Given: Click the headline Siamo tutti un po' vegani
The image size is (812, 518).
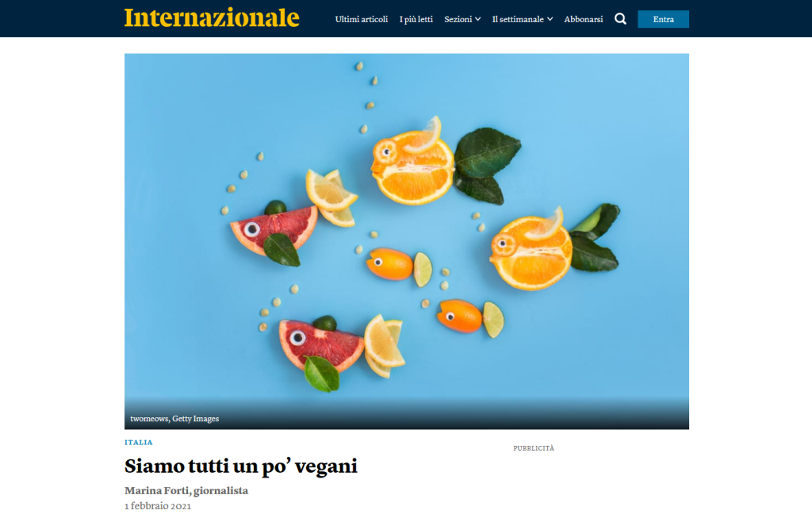Looking at the screenshot, I should [241, 466].
